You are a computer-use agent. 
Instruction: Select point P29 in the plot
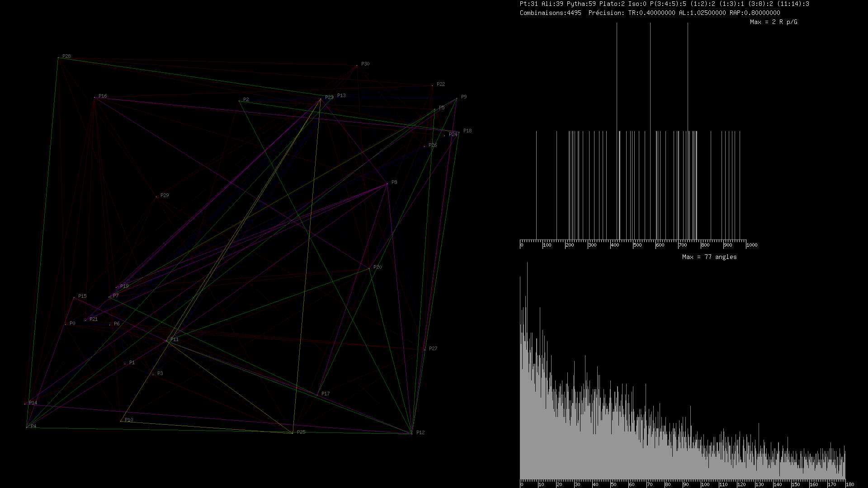click(156, 197)
